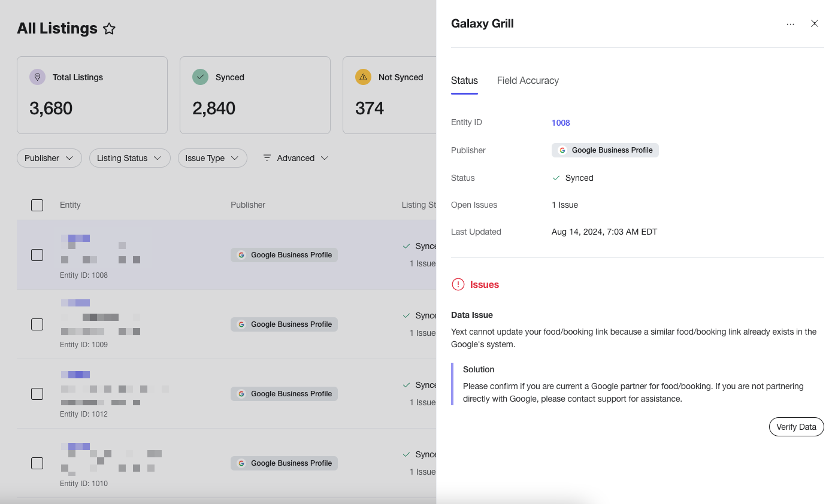Open the three-dot menu in Galaxy Grill panel
Image resolution: width=835 pixels, height=504 pixels.
click(791, 24)
